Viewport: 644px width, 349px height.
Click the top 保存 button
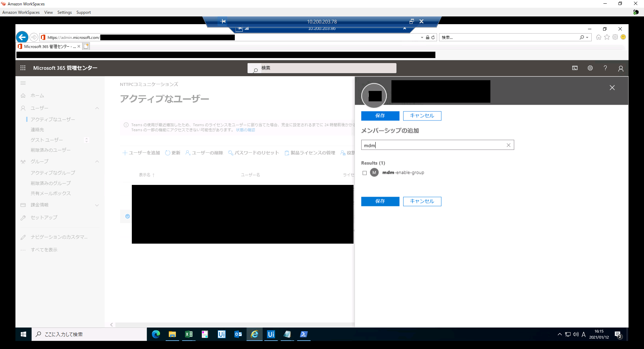(380, 116)
